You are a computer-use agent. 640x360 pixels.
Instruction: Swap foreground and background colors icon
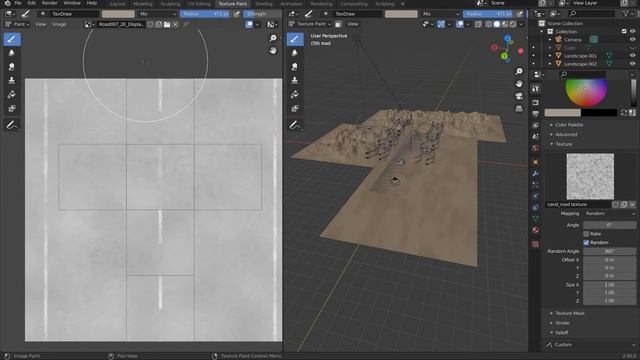(x=624, y=113)
